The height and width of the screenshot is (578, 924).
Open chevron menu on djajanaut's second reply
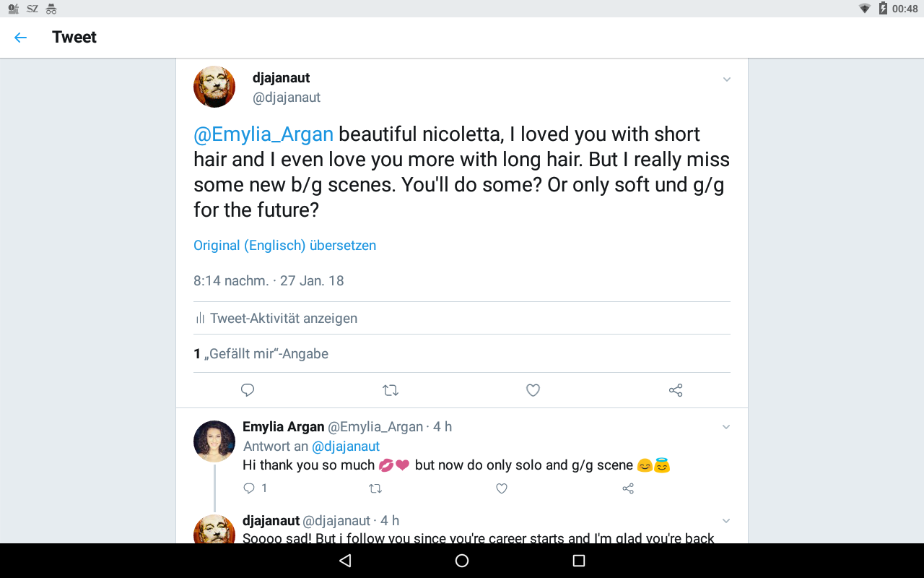[x=726, y=521]
